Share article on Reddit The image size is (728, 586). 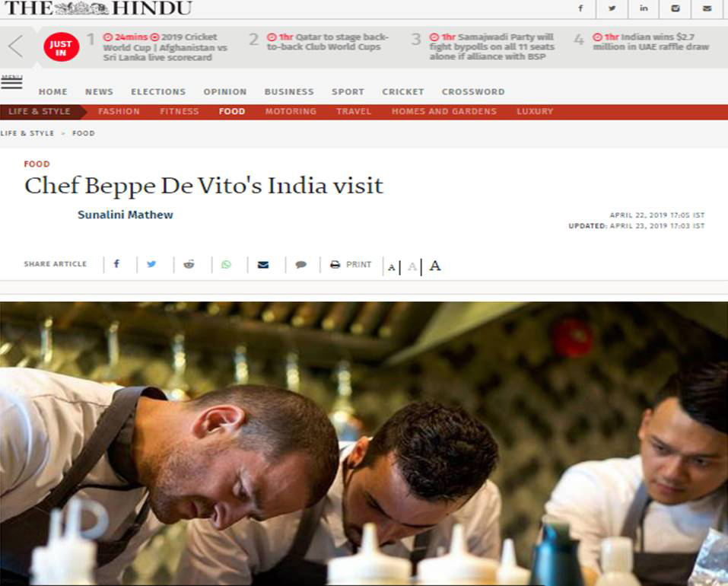(x=189, y=264)
